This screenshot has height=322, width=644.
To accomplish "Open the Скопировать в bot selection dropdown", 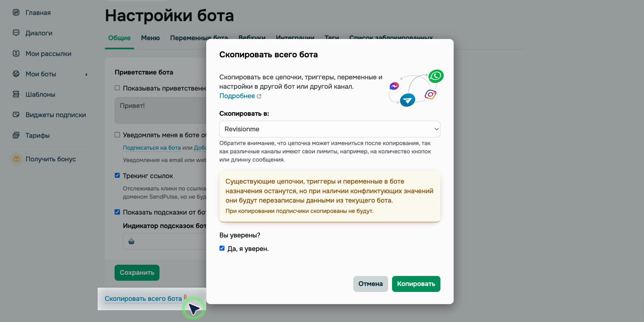I will click(x=329, y=129).
